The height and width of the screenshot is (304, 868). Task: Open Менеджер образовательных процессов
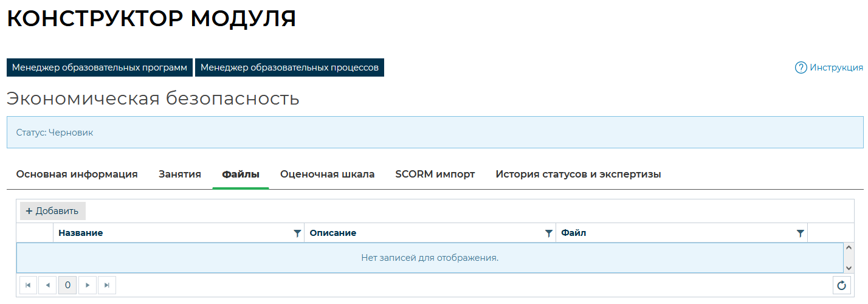coord(289,67)
